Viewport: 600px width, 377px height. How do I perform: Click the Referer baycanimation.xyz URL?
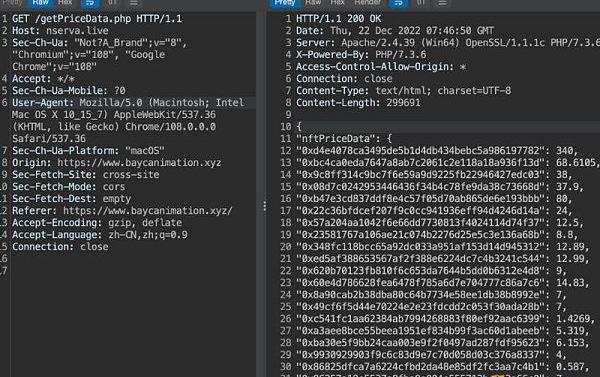click(148, 211)
